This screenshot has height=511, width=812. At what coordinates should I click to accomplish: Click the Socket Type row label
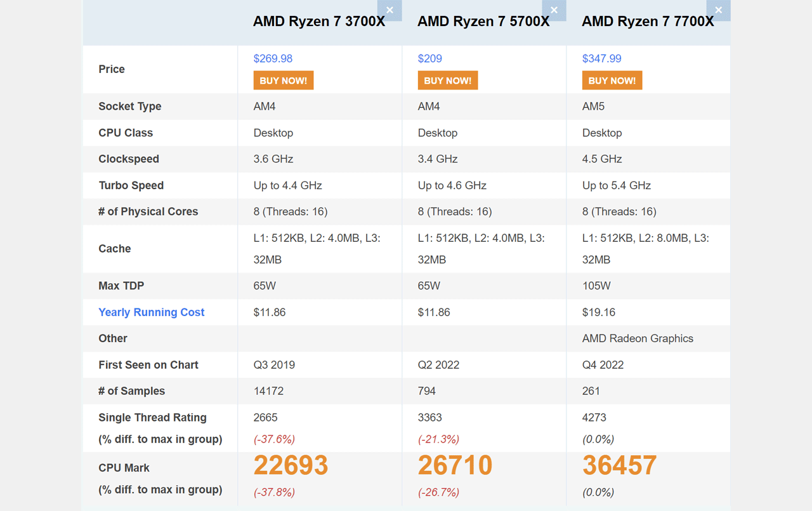tap(130, 107)
